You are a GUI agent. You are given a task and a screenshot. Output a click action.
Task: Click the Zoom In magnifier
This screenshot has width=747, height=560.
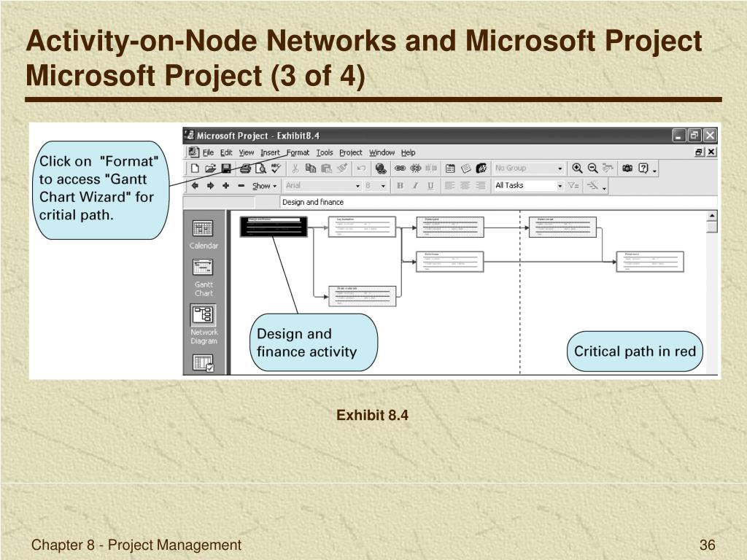coord(577,168)
